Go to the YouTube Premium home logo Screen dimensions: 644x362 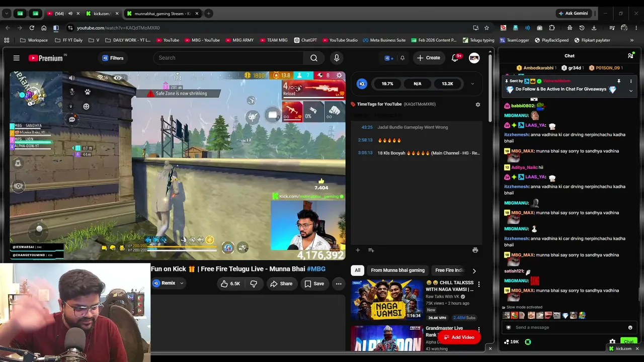[46, 58]
